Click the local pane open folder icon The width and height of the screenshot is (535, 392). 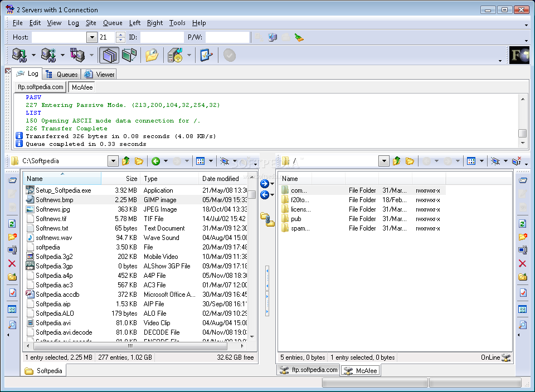click(x=139, y=161)
